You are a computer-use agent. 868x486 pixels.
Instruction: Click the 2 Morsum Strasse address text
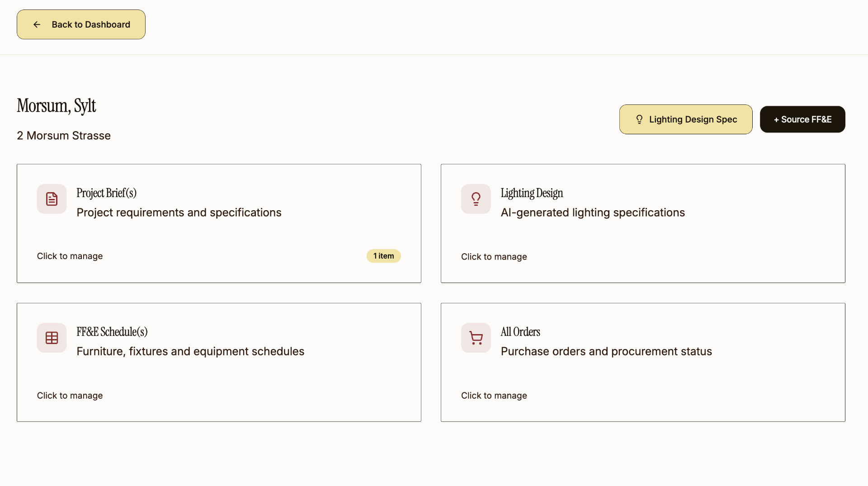point(64,136)
